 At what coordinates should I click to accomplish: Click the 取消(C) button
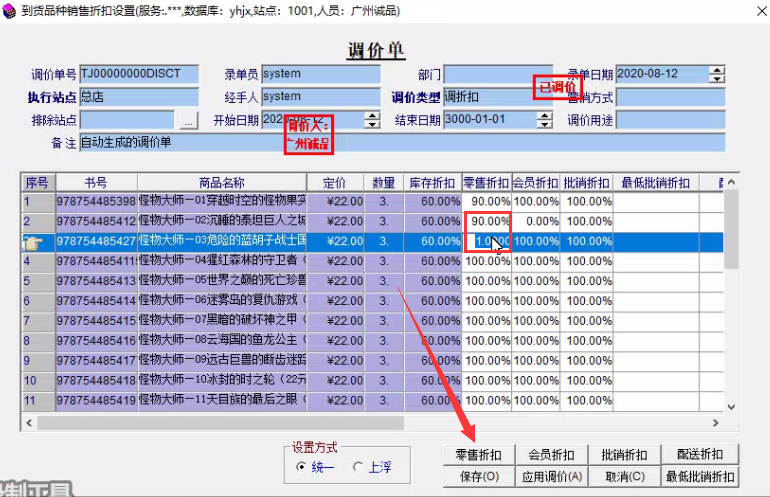click(x=624, y=476)
